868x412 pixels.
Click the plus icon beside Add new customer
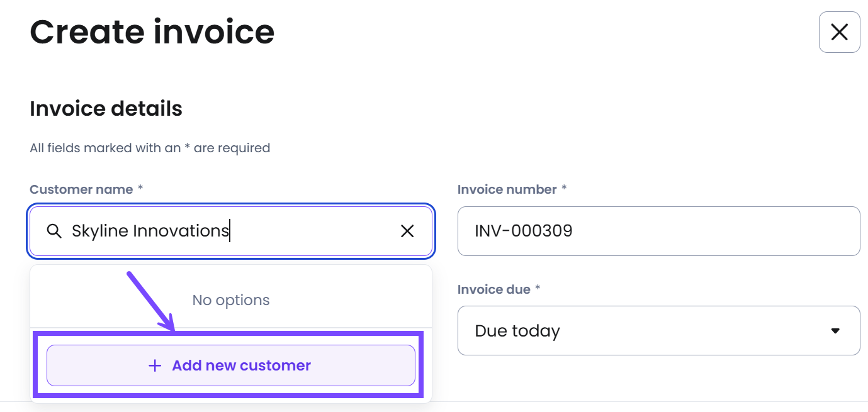tap(155, 365)
